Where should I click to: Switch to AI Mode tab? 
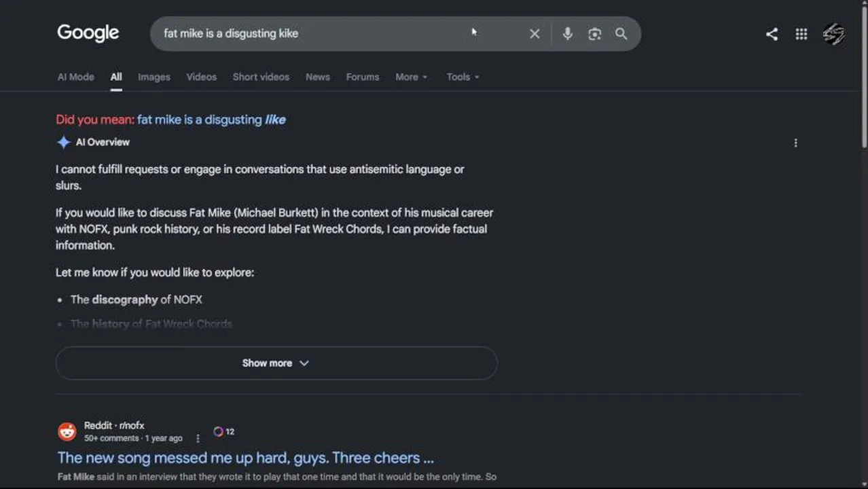76,77
